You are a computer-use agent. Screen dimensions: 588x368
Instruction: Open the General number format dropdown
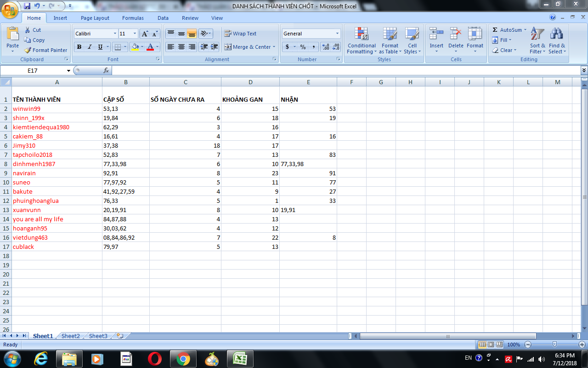[x=337, y=34]
